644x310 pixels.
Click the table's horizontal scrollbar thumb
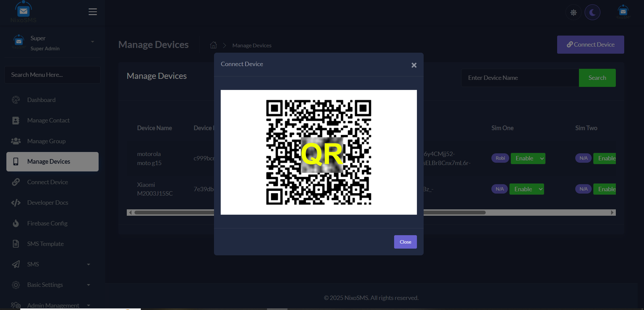[310, 213]
